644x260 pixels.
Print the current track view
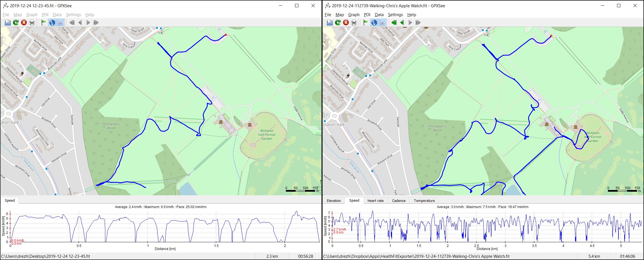[32, 22]
